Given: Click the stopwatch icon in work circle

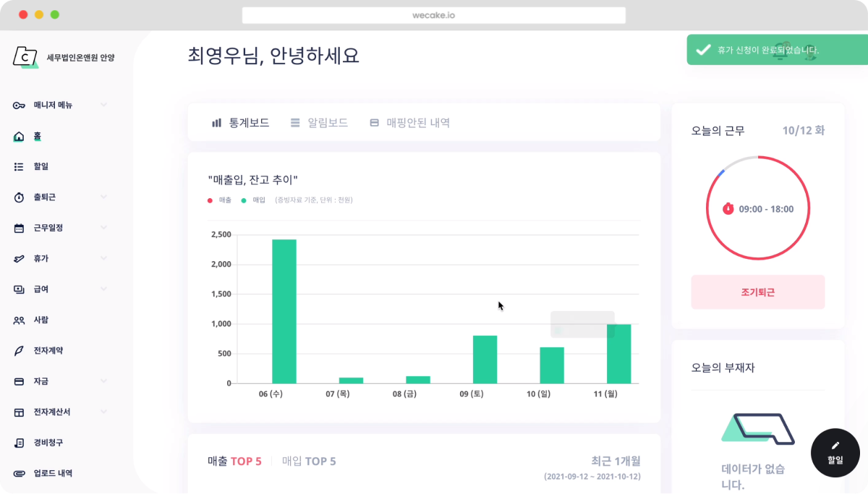Looking at the screenshot, I should coord(728,209).
